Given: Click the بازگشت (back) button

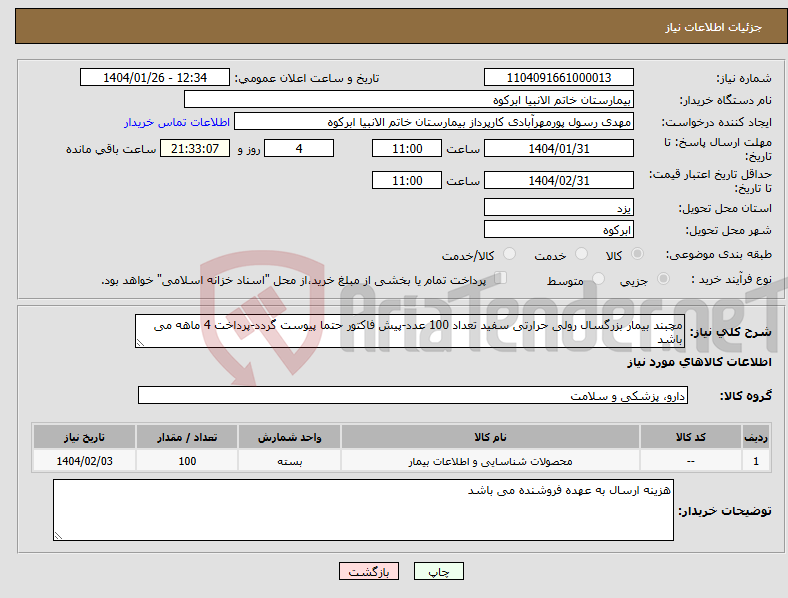Looking at the screenshot, I should coord(369,571).
